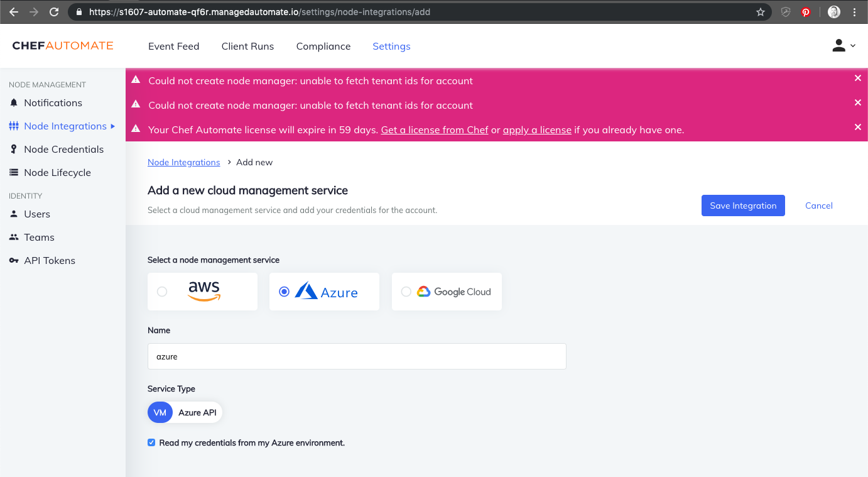Click the apply a license link

point(537,129)
